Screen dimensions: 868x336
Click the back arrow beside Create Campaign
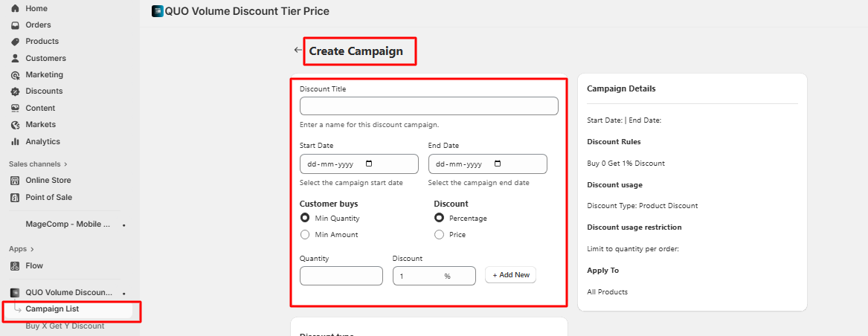point(298,50)
